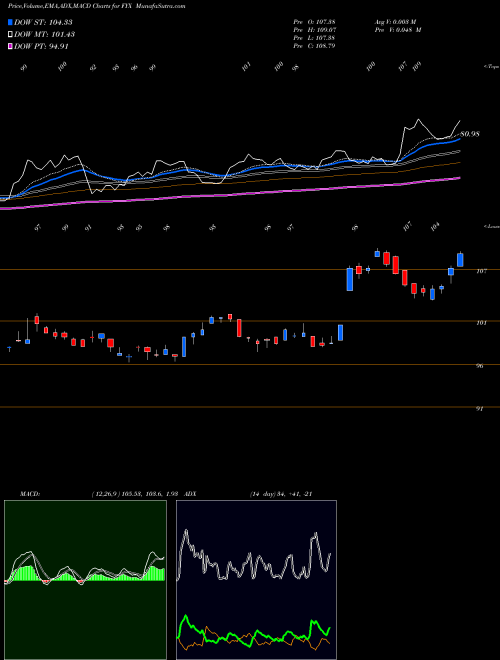
Task: Click the magenta DOW PT legend swatch
Action: pos(10,46)
